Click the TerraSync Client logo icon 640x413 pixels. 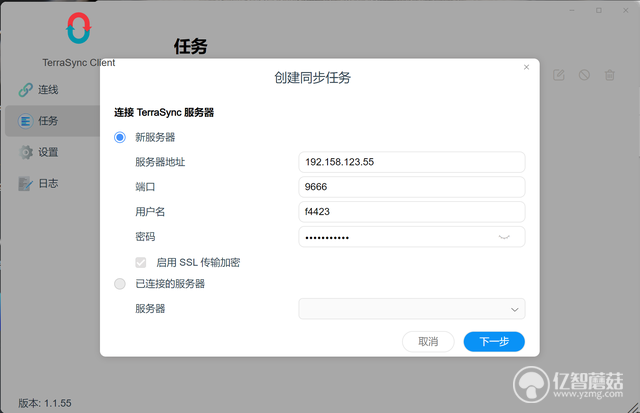78,28
